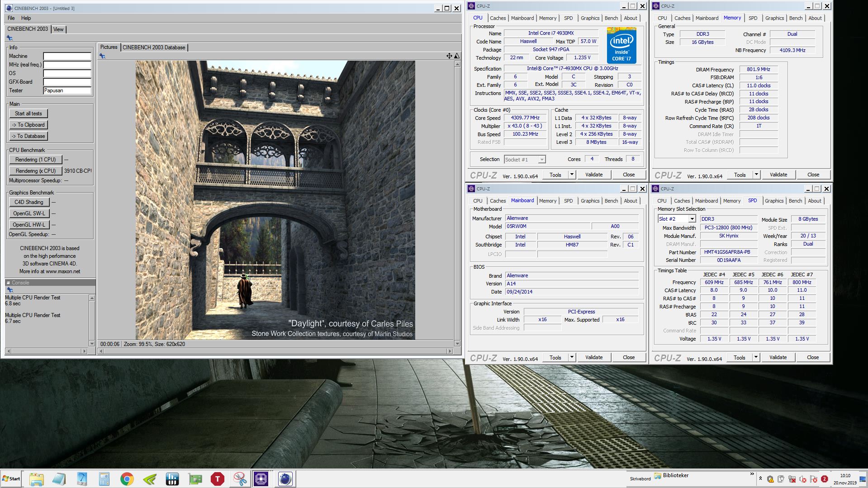The height and width of the screenshot is (488, 868).
Task: Run Rendering (1 CPU) benchmark
Action: coord(35,160)
